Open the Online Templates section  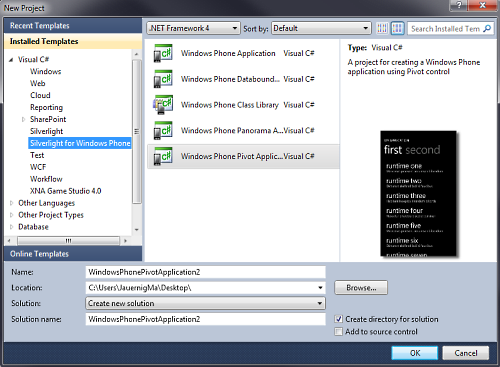point(73,254)
